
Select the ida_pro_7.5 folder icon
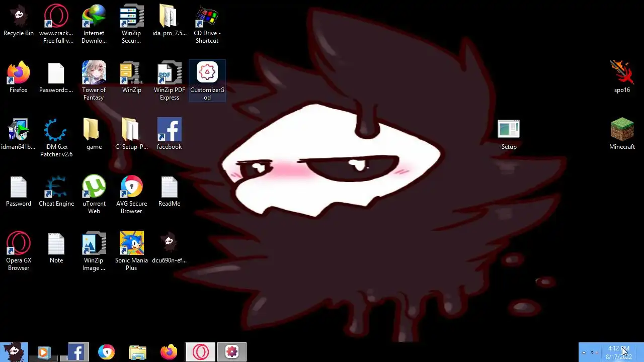pyautogui.click(x=169, y=21)
